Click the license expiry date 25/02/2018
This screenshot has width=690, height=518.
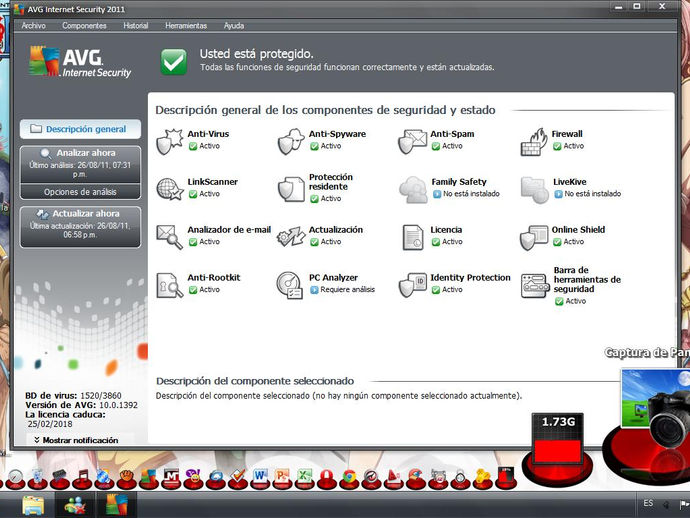click(x=50, y=424)
